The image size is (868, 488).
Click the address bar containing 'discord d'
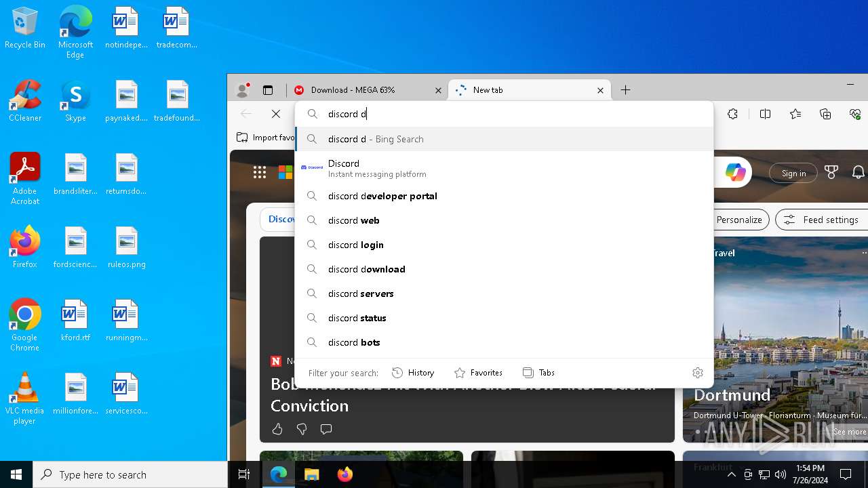504,114
